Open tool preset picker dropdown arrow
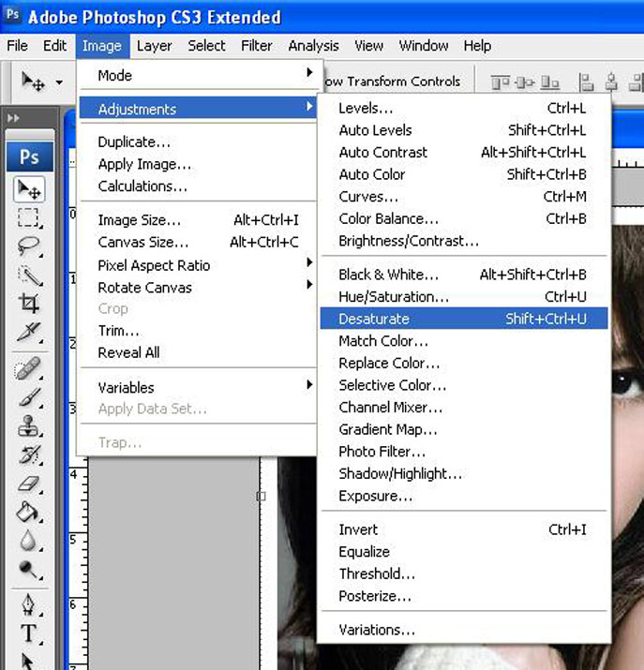 pos(59,82)
